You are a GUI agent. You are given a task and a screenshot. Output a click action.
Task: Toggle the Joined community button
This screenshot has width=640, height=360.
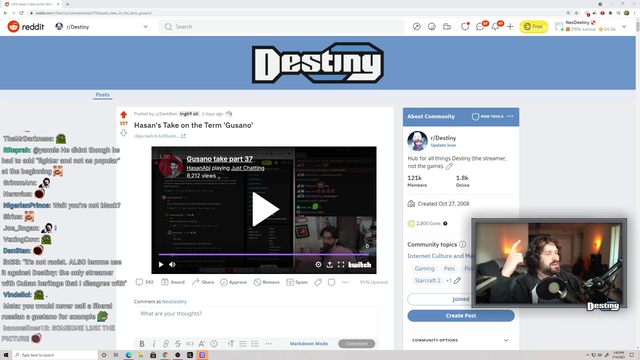pos(461,299)
